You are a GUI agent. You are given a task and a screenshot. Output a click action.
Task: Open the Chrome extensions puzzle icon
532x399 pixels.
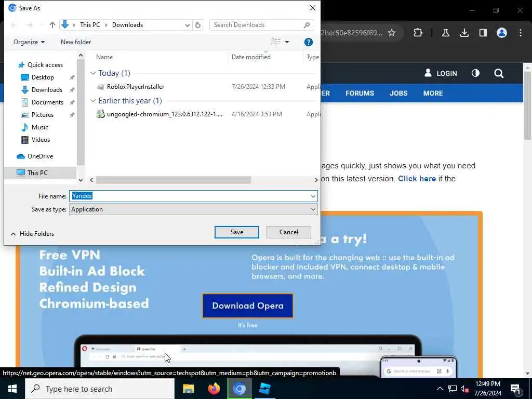tap(418, 33)
